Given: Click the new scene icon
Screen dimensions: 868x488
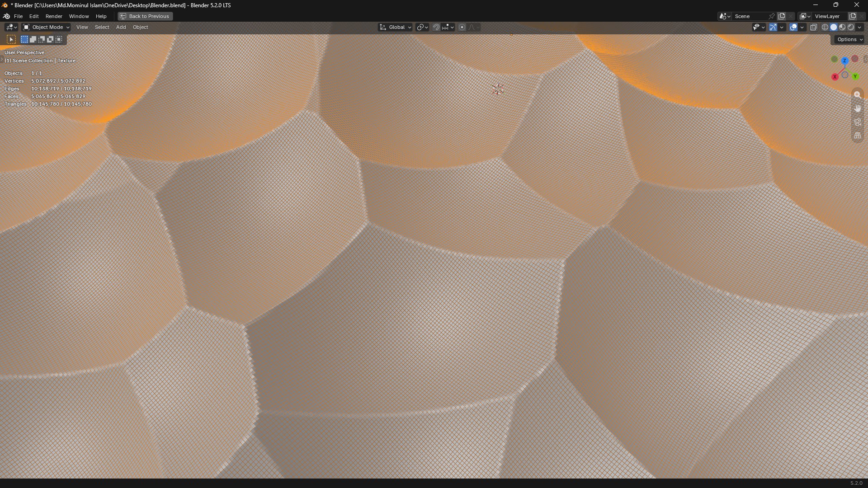Looking at the screenshot, I should point(782,16).
